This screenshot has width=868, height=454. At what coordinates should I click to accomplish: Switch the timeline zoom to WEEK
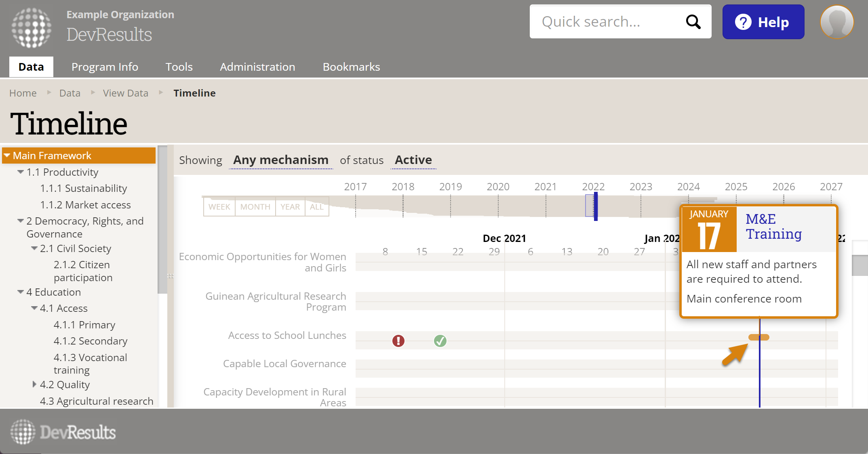[219, 207]
